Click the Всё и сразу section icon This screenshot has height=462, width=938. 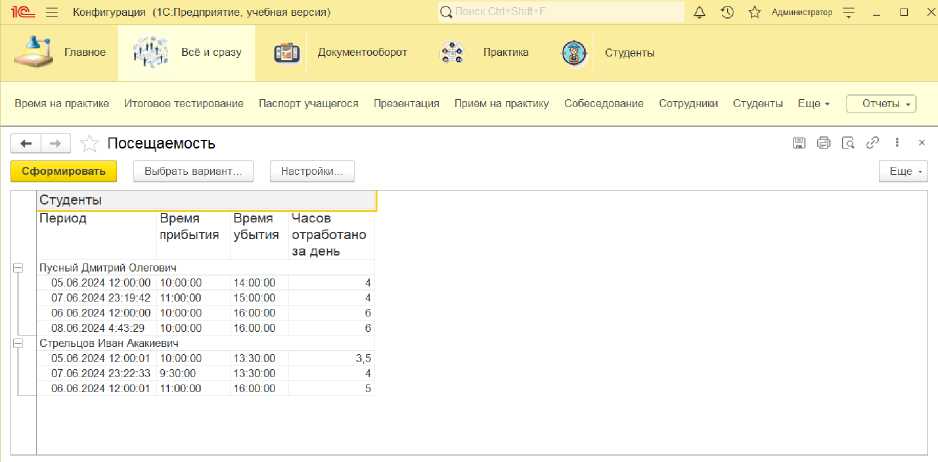point(150,52)
